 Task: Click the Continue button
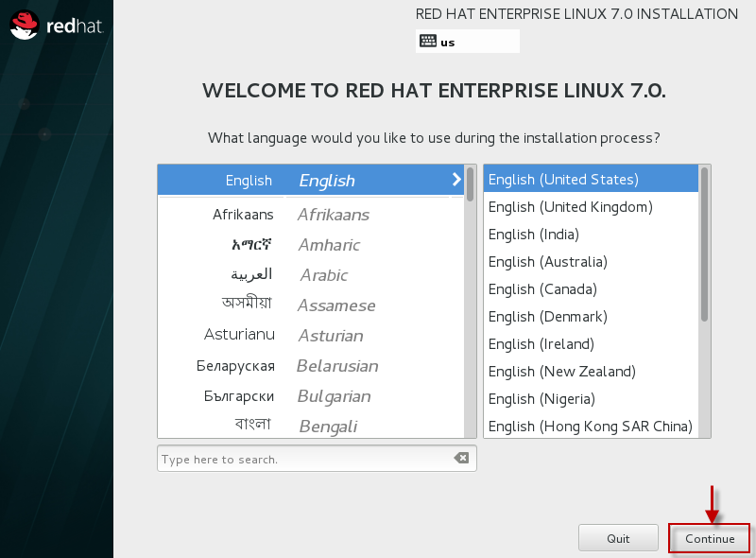(709, 538)
